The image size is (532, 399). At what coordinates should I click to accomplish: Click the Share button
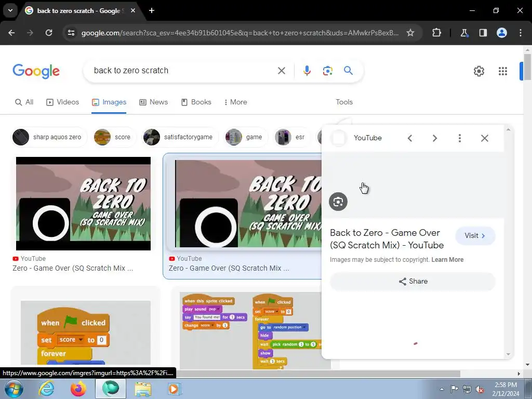click(413, 281)
